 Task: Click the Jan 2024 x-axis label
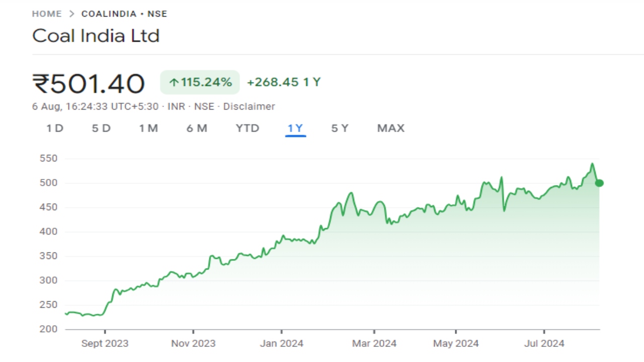(x=281, y=344)
